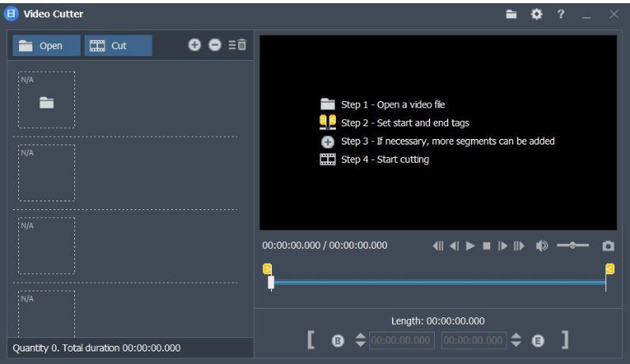
Task: Click Step 3 plus icon in preview
Action: 327,141
